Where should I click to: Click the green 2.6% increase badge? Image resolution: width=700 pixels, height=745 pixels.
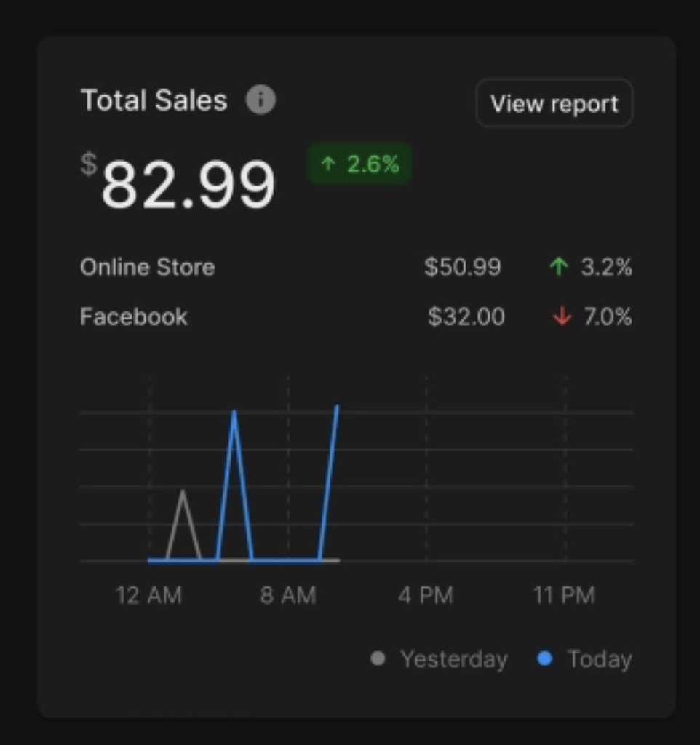[359, 164]
